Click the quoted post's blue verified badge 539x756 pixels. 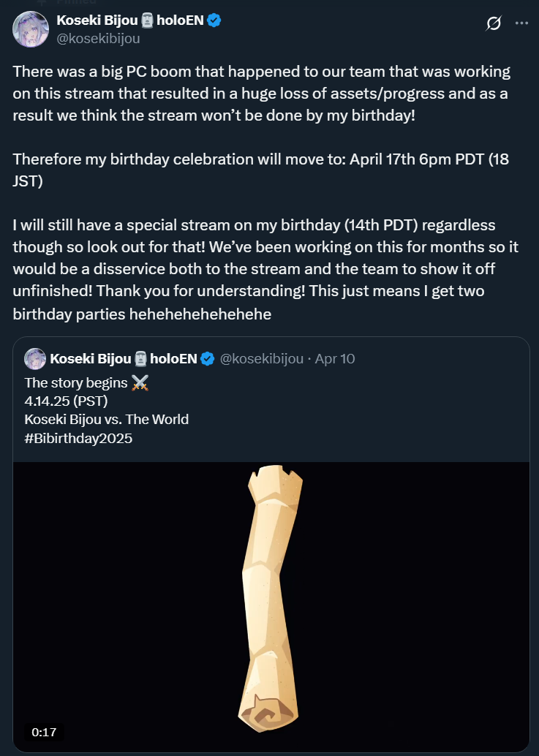click(x=208, y=359)
